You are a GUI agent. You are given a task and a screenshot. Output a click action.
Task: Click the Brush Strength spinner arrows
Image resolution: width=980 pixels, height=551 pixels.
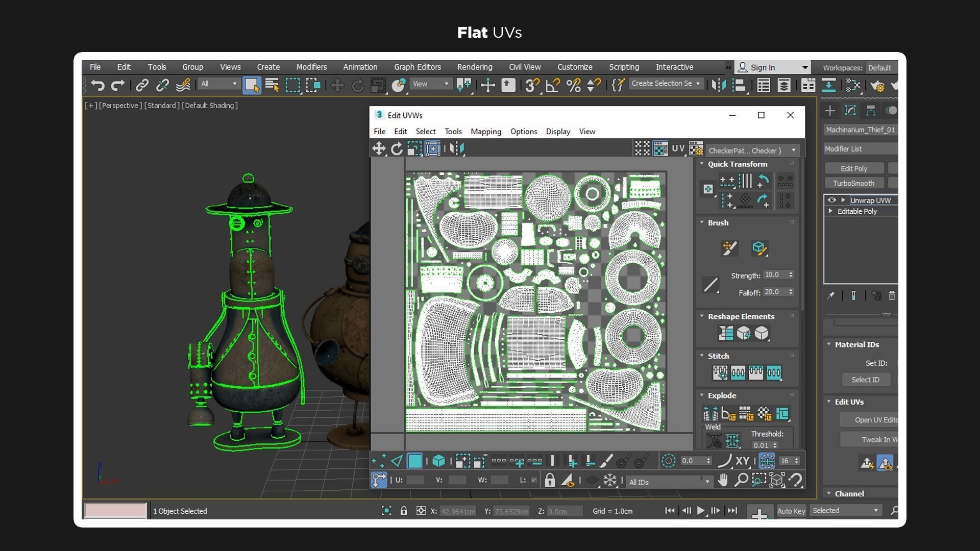tap(791, 274)
